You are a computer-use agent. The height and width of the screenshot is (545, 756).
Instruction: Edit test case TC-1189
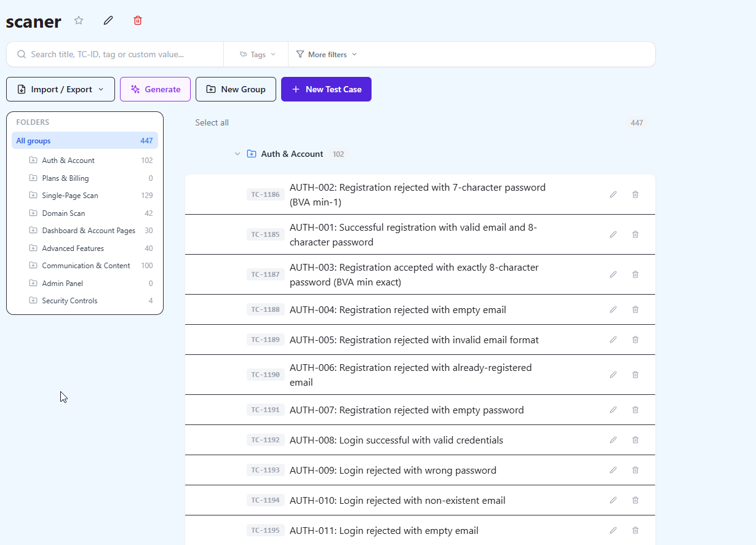[x=613, y=340]
